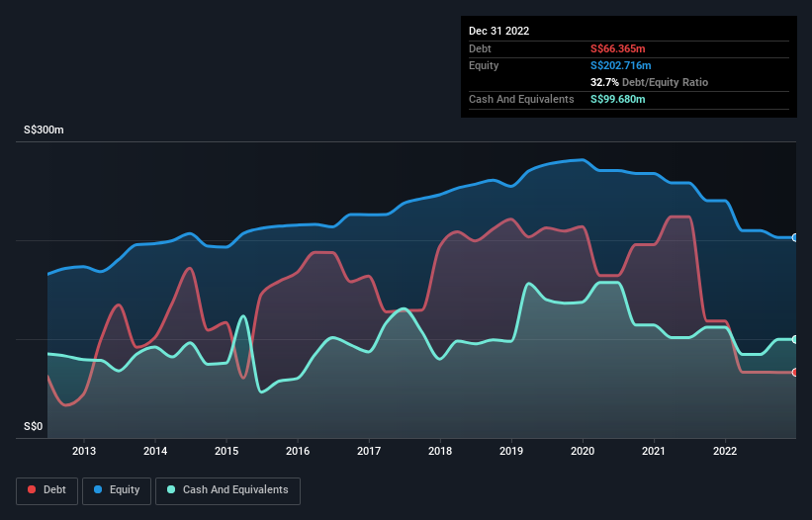Click the S$300m y-axis label
The height and width of the screenshot is (520, 812).
pyautogui.click(x=44, y=130)
